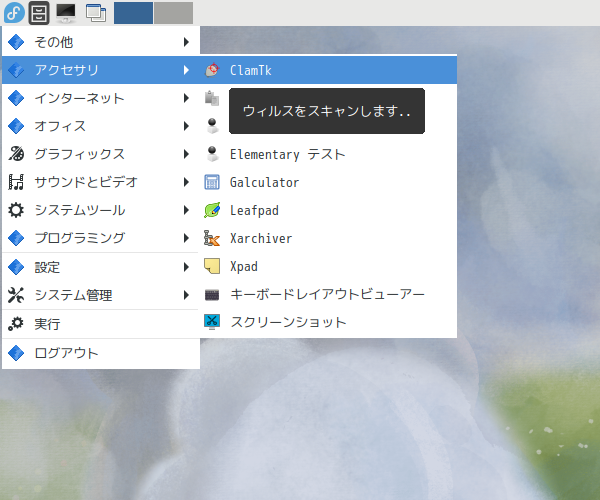Expand the グラフィックス submenu arrow
Viewport: 600px width, 500px height.
click(x=186, y=154)
